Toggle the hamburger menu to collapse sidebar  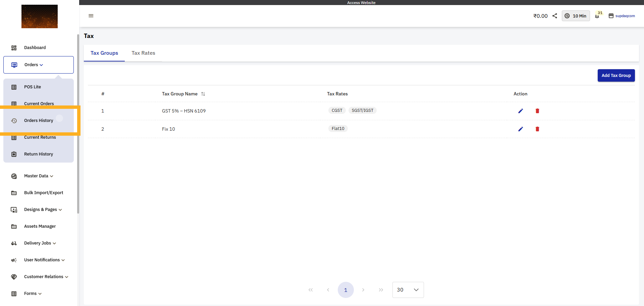tap(91, 16)
